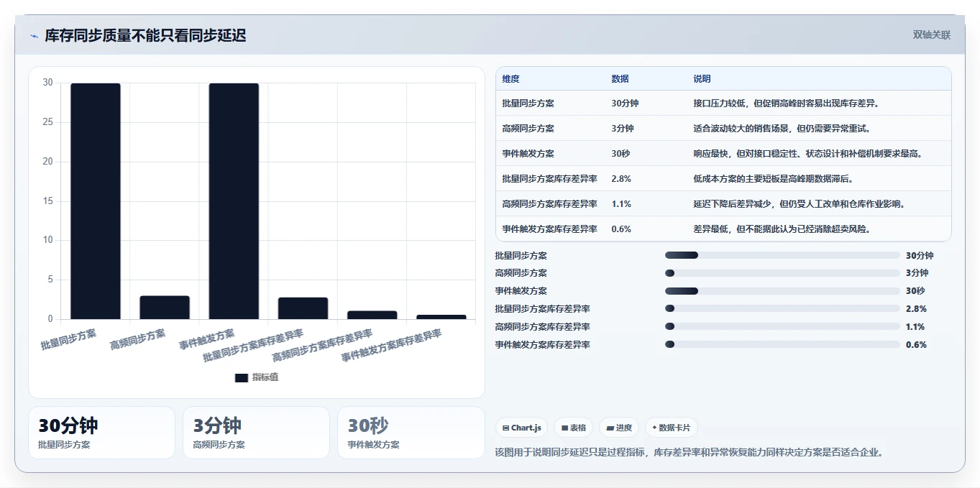980x488 pixels.
Task: Click the 数据卡片 tag chip
Action: pyautogui.click(x=671, y=428)
